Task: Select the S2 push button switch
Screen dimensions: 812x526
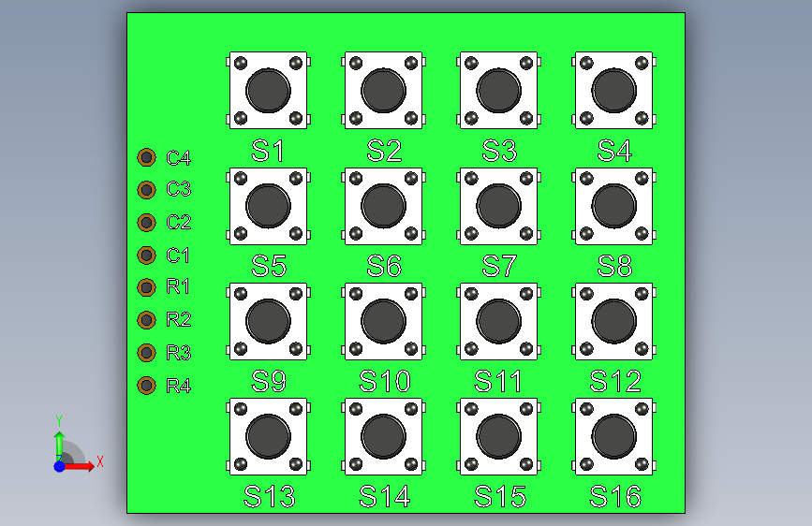Action: [x=384, y=91]
